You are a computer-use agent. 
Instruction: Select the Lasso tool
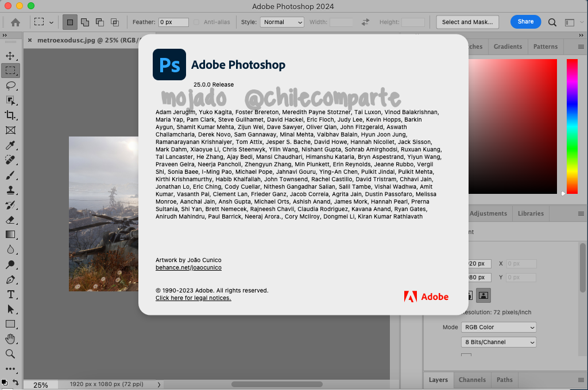coord(10,85)
